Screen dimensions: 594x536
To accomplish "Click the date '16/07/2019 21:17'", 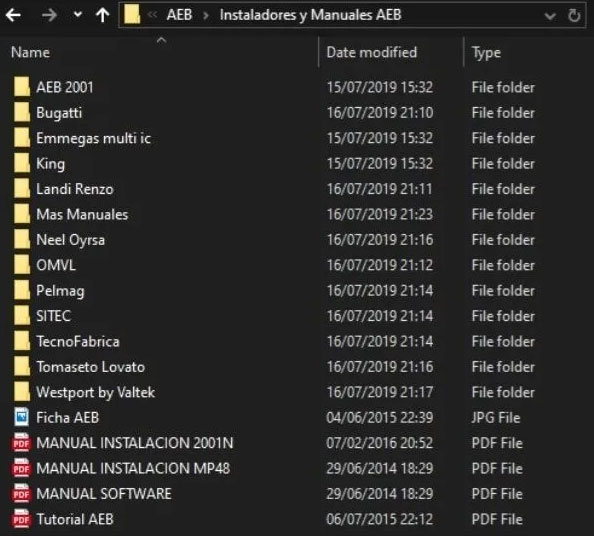I will pyautogui.click(x=380, y=392).
